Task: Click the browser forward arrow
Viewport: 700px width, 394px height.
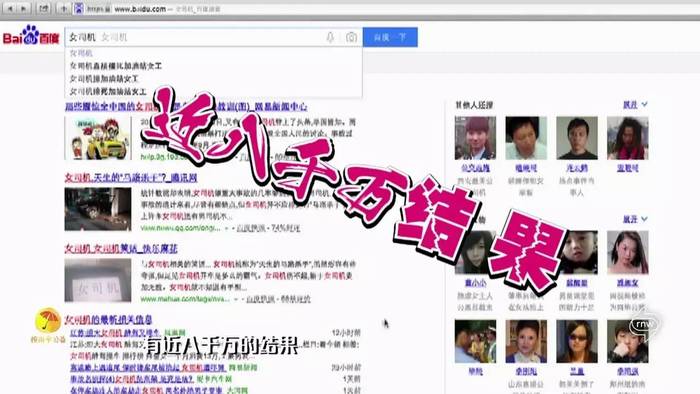Action: pyautogui.click(x=23, y=8)
